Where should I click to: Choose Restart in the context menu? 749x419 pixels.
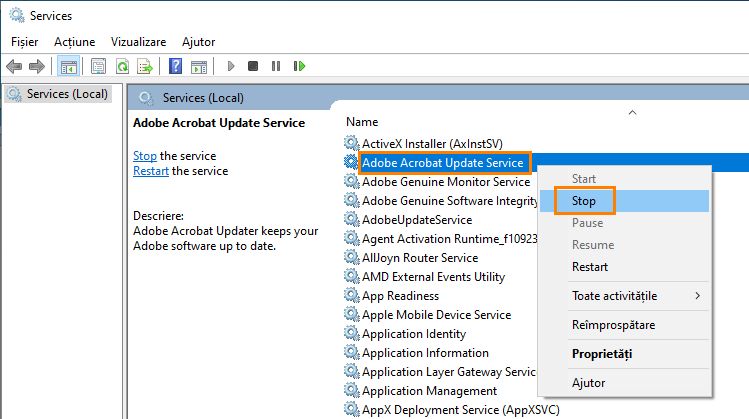pos(624,267)
